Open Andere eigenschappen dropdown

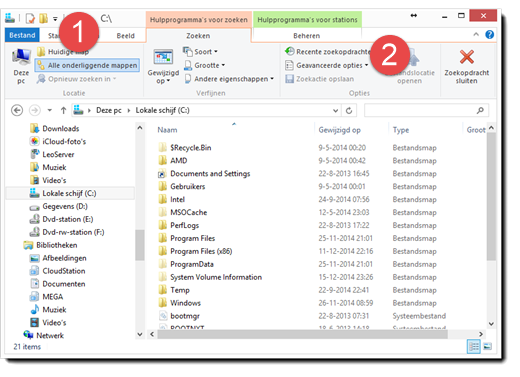[x=229, y=79]
